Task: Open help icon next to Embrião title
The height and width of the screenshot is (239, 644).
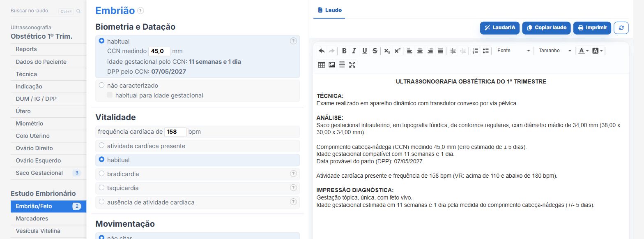Action: (140, 11)
